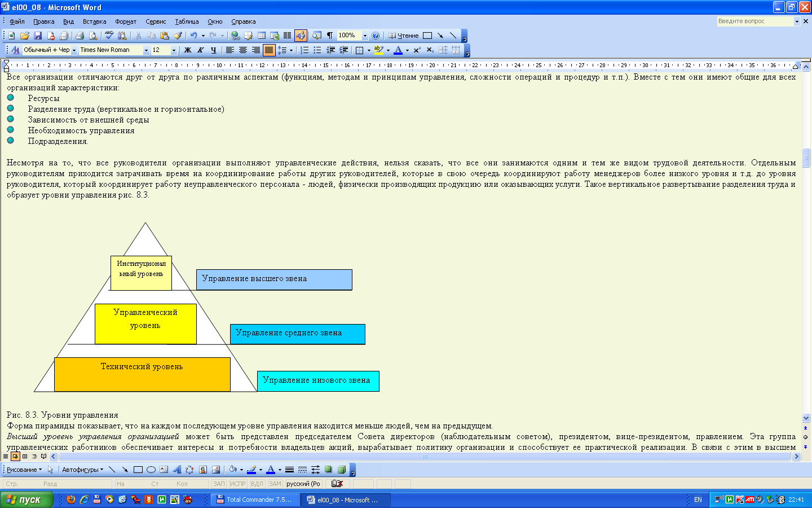
Task: Toggle underline Ч formatting
Action: (213, 50)
